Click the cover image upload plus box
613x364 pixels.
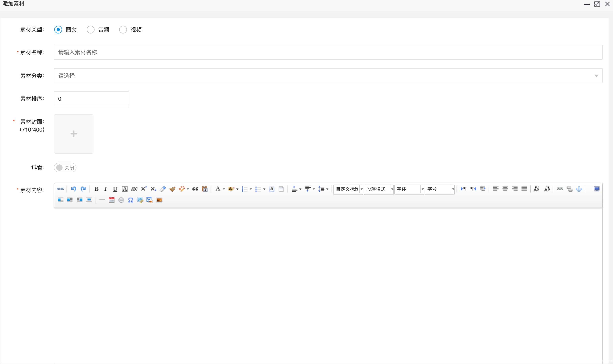(x=74, y=134)
